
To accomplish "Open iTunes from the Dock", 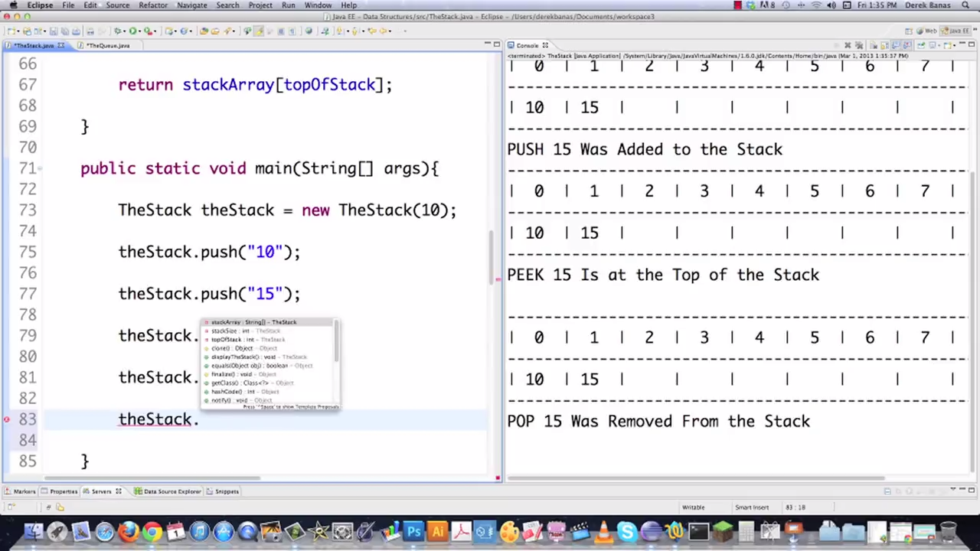I will pos(199,531).
